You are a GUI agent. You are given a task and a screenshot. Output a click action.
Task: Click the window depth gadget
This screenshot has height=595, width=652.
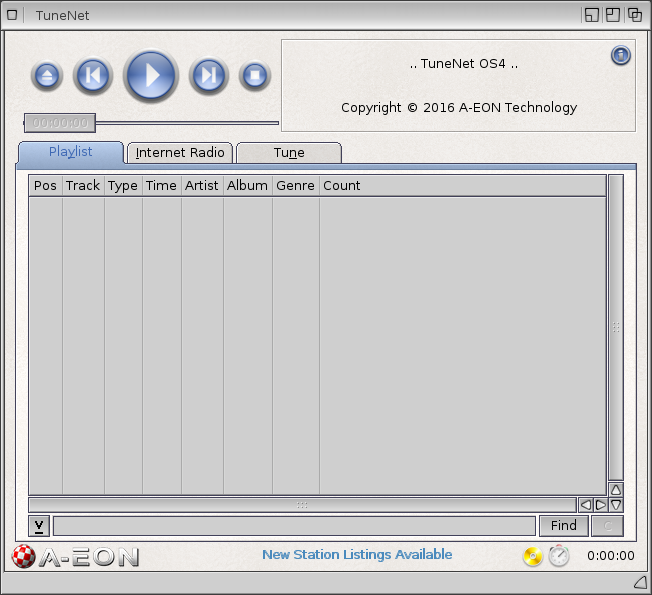point(635,15)
